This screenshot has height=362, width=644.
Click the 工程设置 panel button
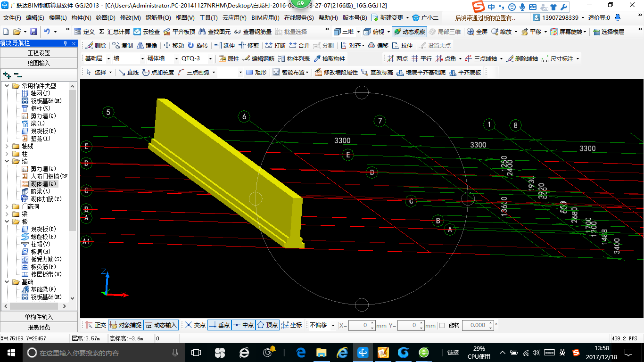click(x=39, y=53)
